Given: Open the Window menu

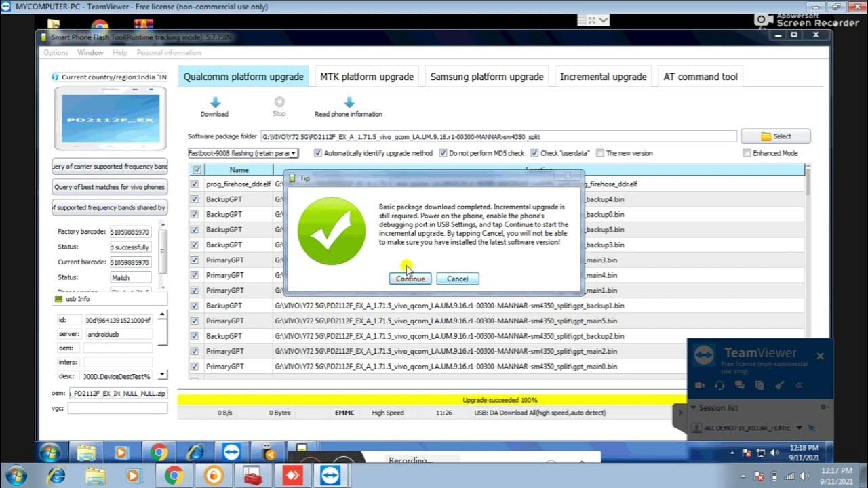Looking at the screenshot, I should click(90, 52).
